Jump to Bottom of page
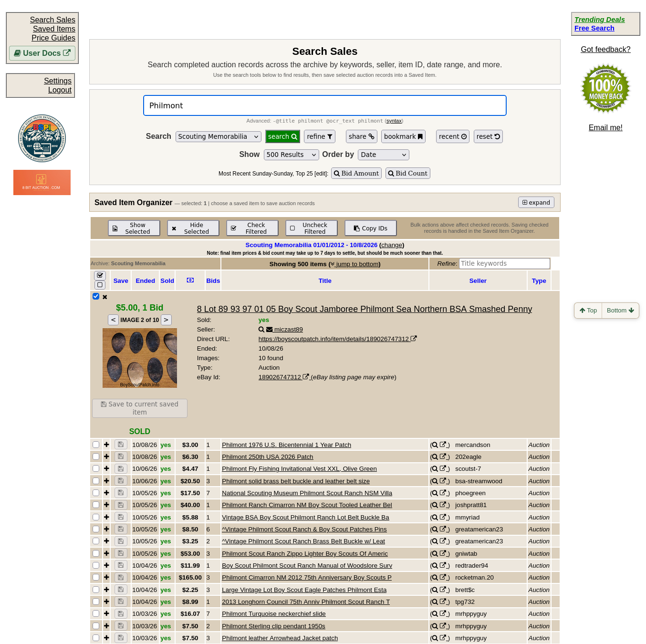 620,311
